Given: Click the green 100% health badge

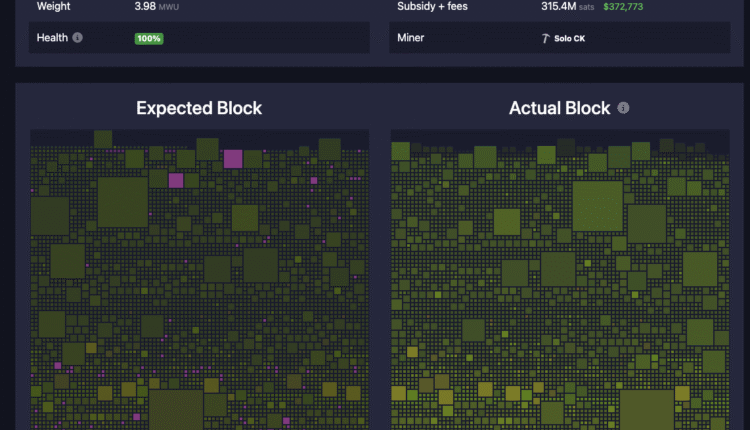Looking at the screenshot, I should 149,38.
